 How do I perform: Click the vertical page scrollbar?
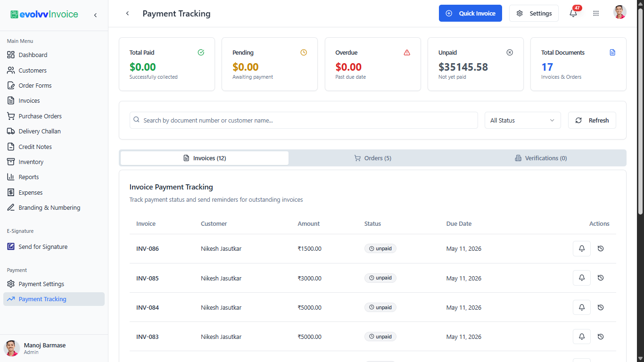(x=640, y=111)
